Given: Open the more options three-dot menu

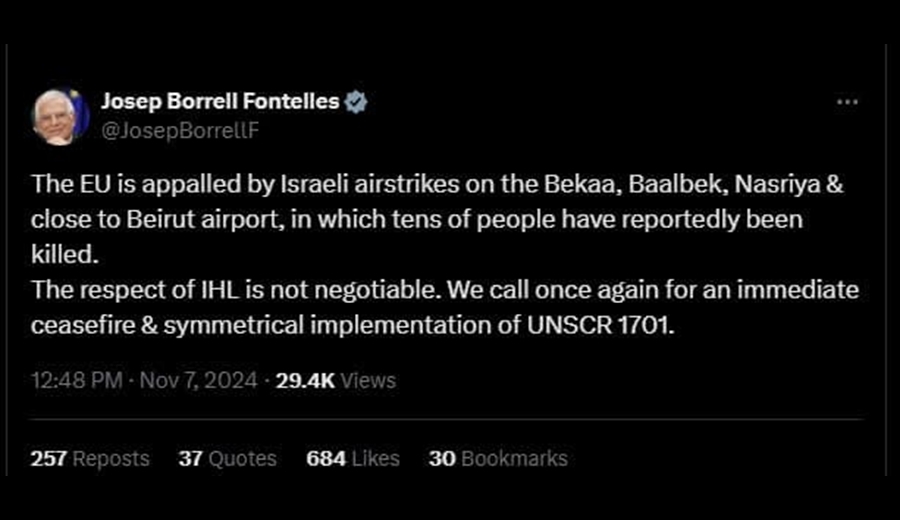Looking at the screenshot, I should point(847,102).
